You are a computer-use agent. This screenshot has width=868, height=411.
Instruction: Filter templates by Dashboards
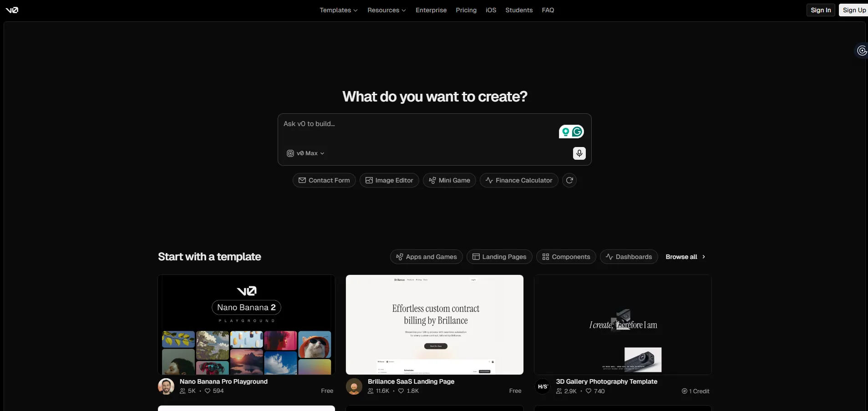[x=629, y=257]
